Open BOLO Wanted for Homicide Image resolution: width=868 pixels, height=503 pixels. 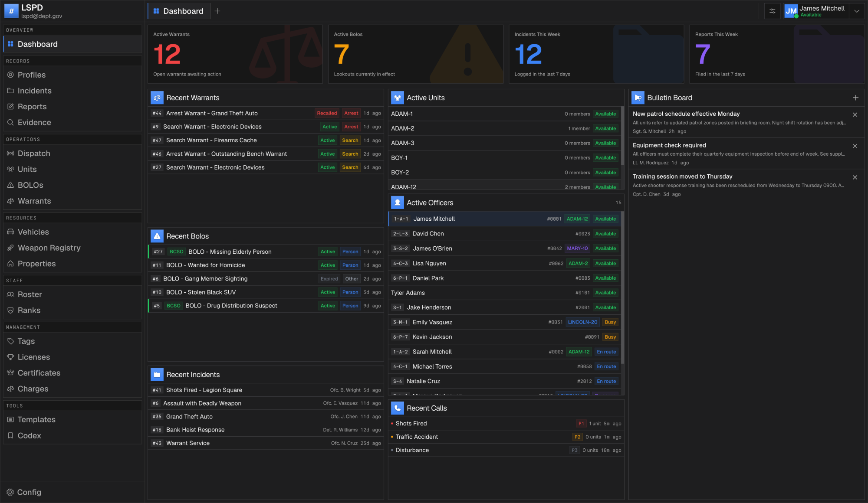point(266,265)
